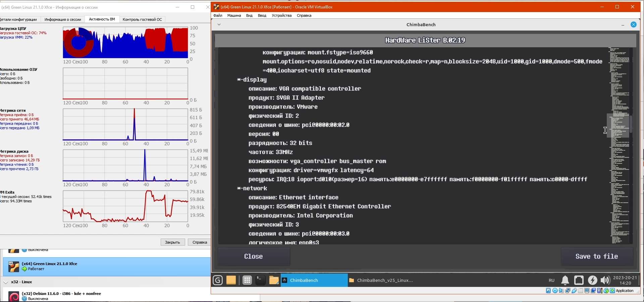The width and height of the screenshot is (644, 302).
Task: Click the hardware listing scrollbar thumb
Action: [631, 124]
